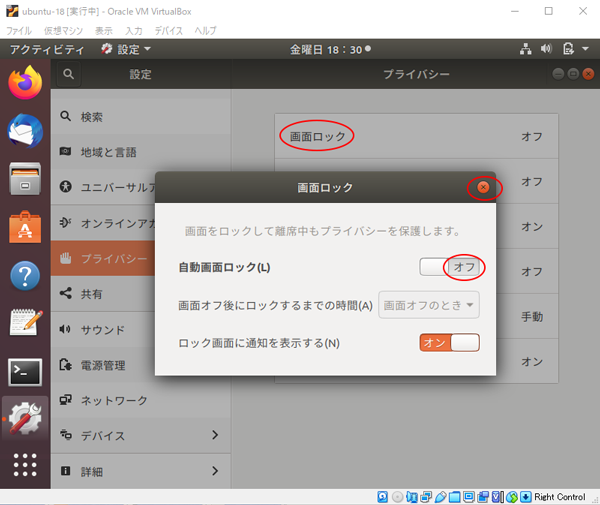Select 地域と言語 in the sidebar
Image resolution: width=600 pixels, height=505 pixels.
pos(140,152)
